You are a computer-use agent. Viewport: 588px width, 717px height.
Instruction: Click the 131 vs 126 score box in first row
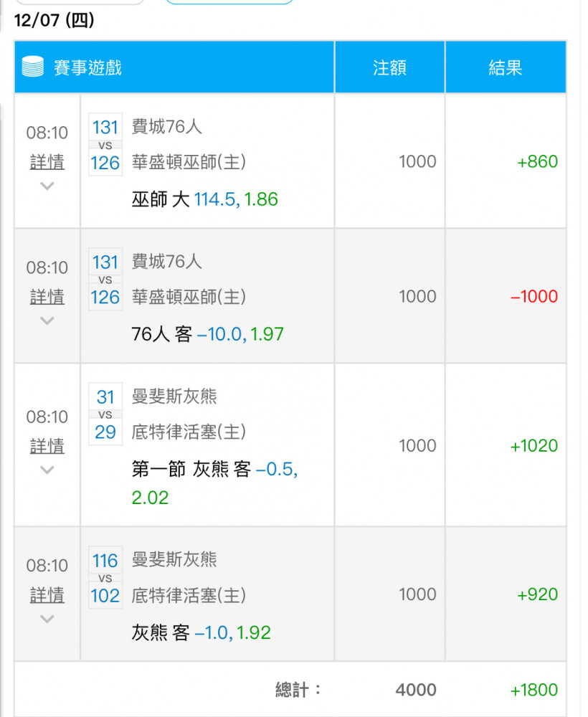[x=105, y=145]
